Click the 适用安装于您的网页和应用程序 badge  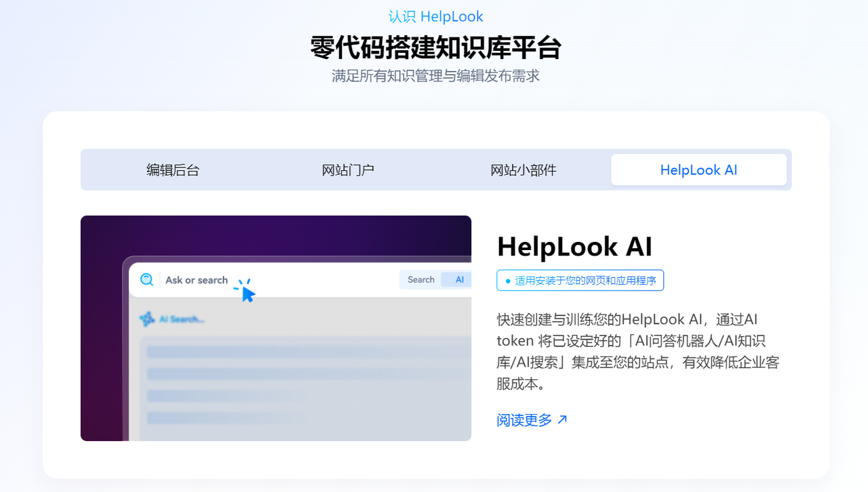(x=580, y=281)
